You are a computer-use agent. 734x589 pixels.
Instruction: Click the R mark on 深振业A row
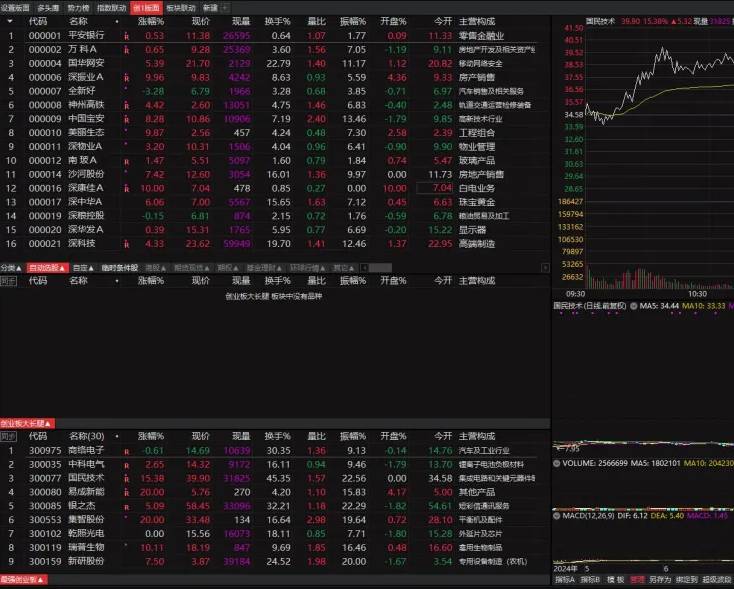point(126,77)
